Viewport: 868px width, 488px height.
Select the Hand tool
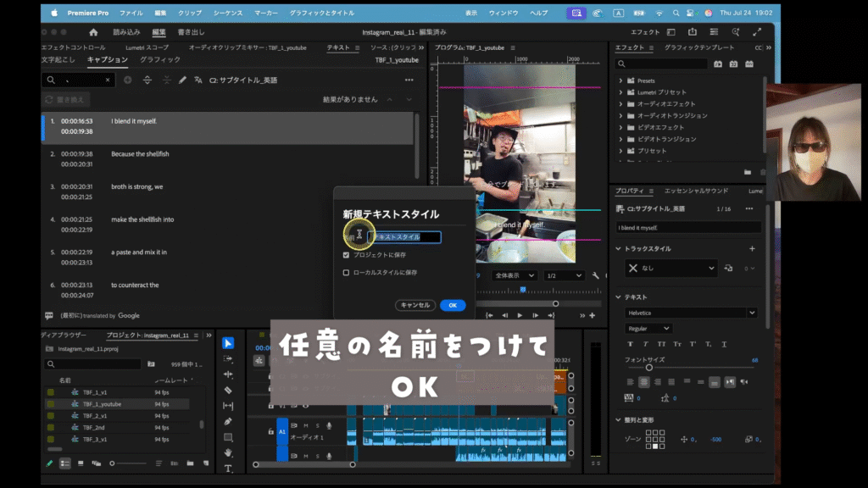[x=227, y=452]
